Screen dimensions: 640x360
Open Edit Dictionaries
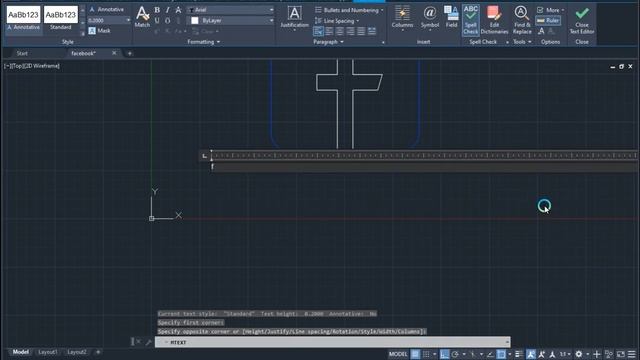pos(494,20)
